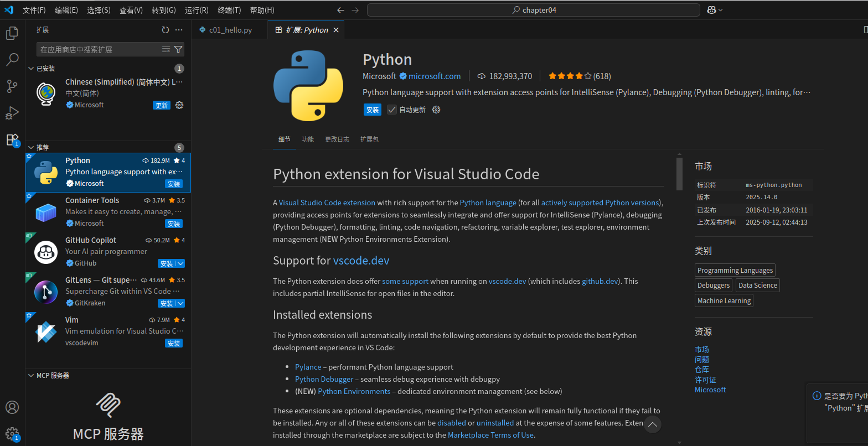The height and width of the screenshot is (446, 868).
Task: Close the 扩展: Python tab
Action: [336, 30]
